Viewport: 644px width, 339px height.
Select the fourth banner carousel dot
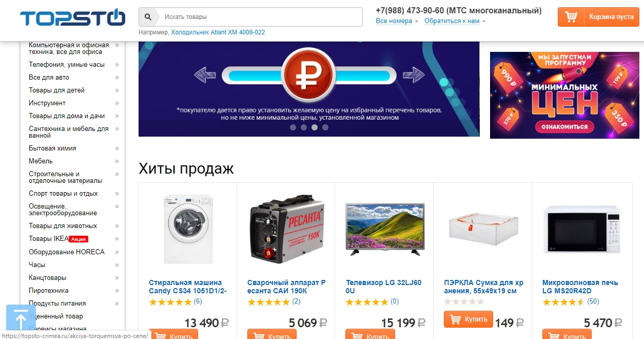[325, 127]
